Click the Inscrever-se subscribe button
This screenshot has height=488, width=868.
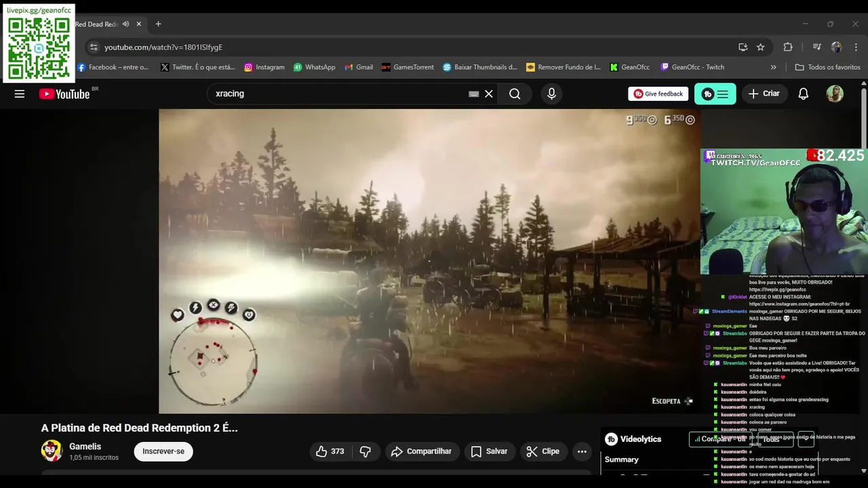(x=163, y=451)
